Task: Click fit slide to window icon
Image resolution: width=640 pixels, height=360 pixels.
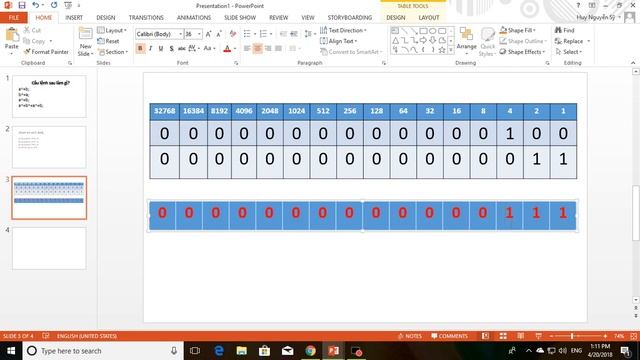Action: pos(633,336)
